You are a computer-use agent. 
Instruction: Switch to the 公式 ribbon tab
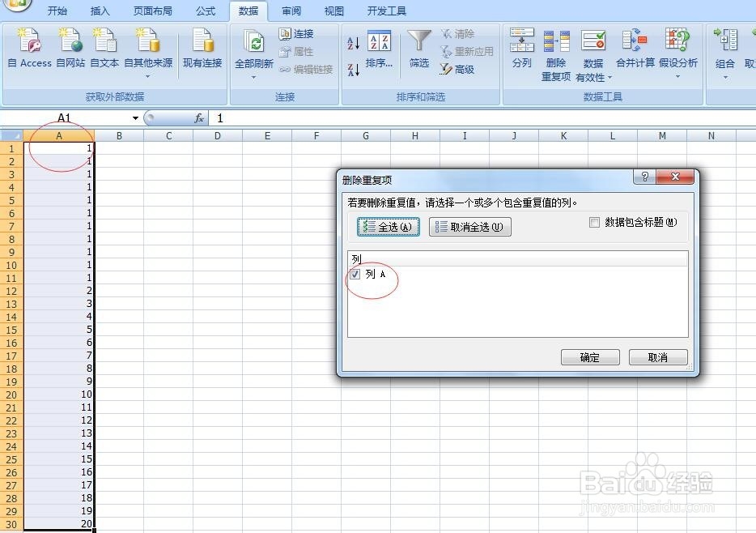205,11
